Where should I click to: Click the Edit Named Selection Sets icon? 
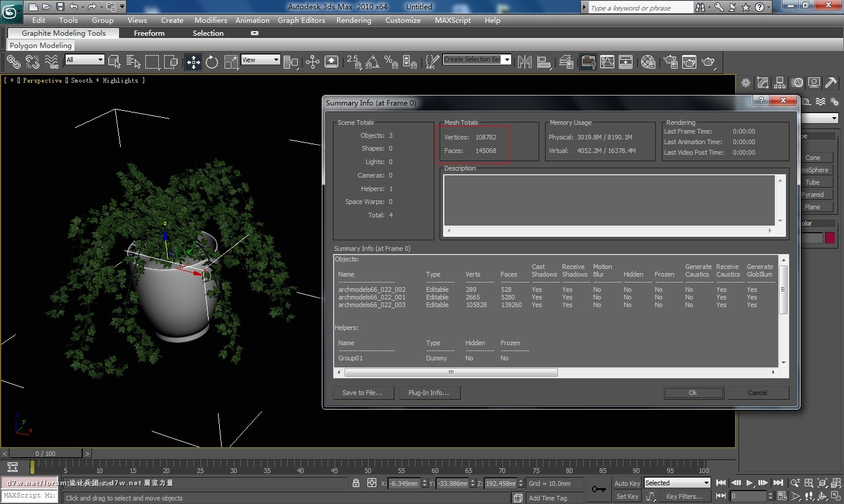tap(432, 62)
